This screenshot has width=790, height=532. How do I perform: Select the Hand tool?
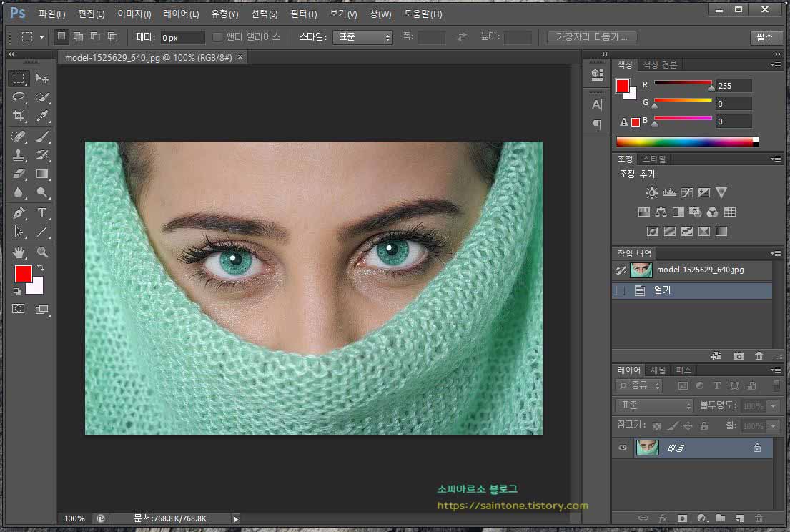coord(19,252)
